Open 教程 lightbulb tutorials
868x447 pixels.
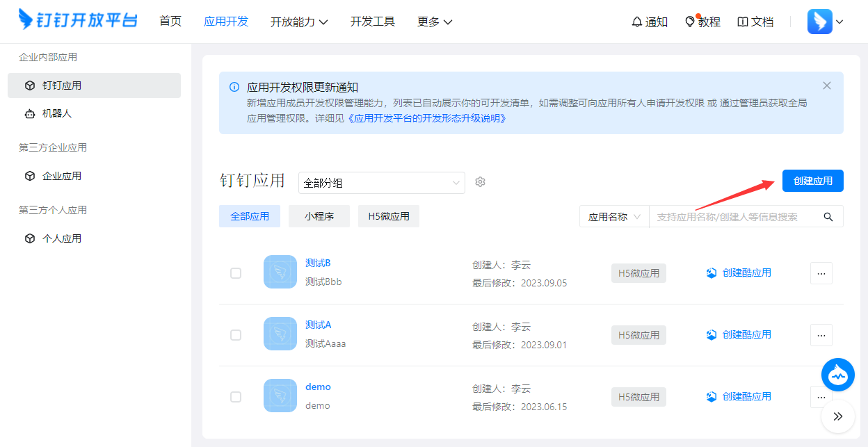click(x=702, y=22)
